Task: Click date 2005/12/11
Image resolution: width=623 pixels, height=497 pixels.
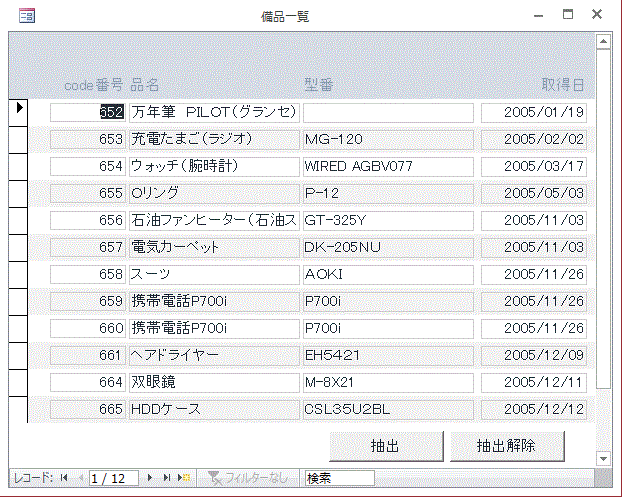Action: coord(534,383)
